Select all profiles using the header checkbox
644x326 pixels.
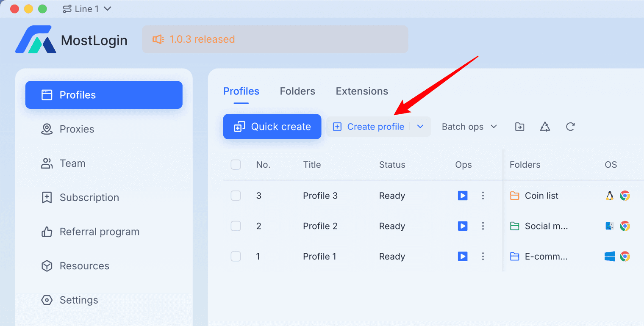pos(236,165)
